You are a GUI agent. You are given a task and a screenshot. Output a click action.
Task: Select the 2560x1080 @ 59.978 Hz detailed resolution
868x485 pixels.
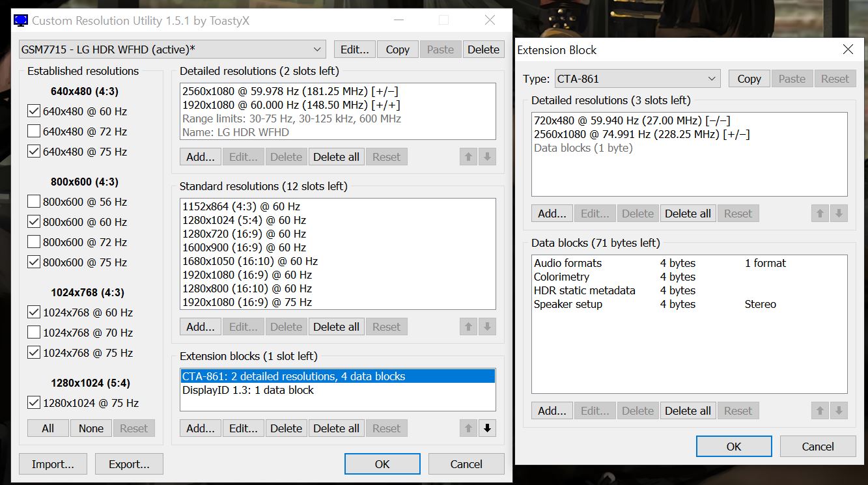290,91
